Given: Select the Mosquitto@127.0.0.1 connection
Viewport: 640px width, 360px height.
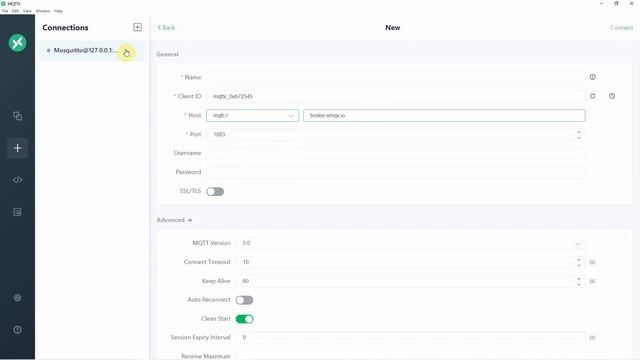Looking at the screenshot, I should pos(92,51).
